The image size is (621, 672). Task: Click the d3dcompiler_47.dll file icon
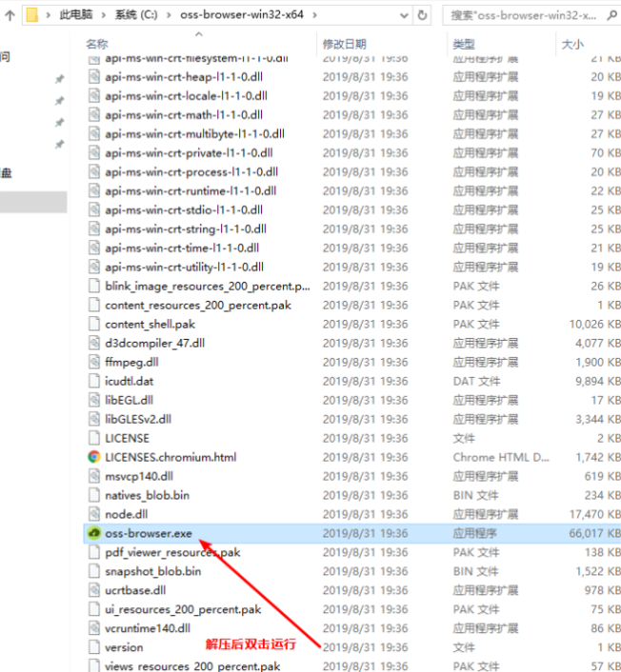pyautogui.click(x=94, y=344)
